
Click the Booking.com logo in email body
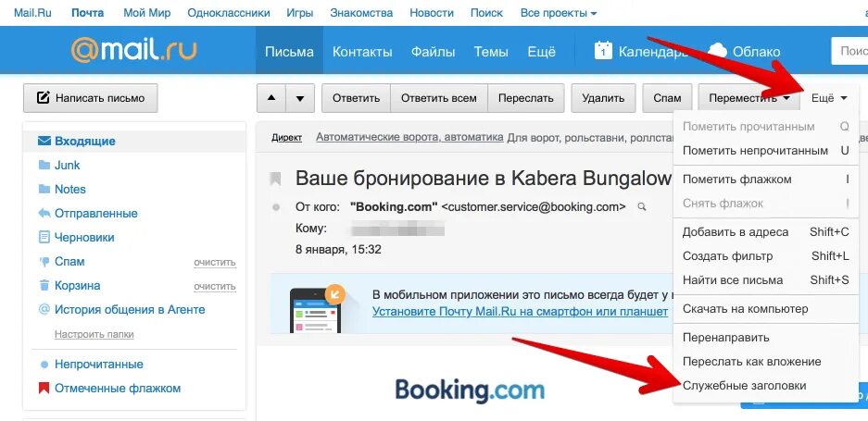coord(470,390)
